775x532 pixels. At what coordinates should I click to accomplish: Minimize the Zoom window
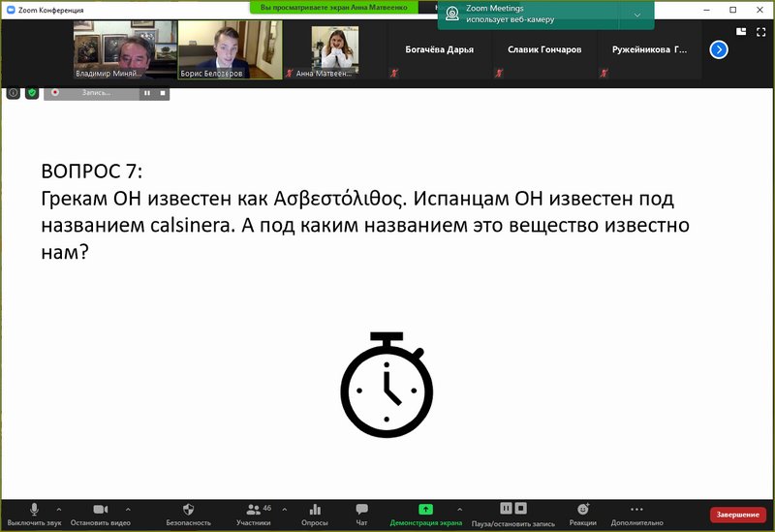click(x=707, y=10)
